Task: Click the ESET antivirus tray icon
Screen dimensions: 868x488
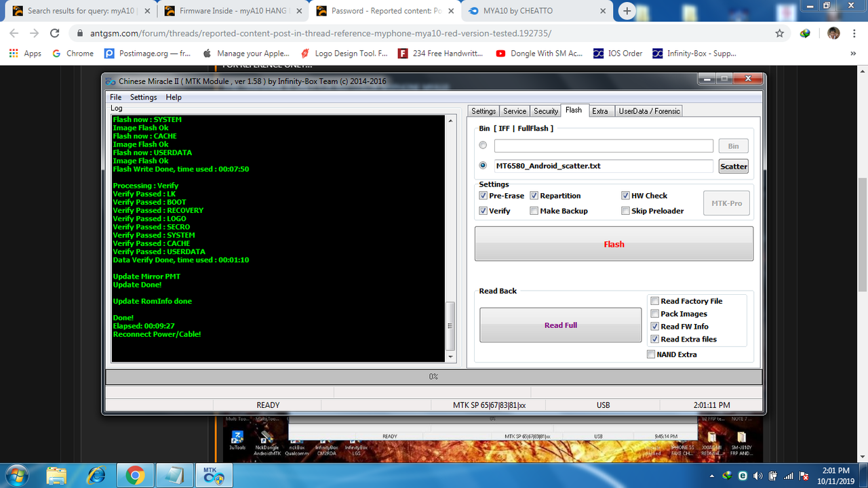Action: [743, 476]
